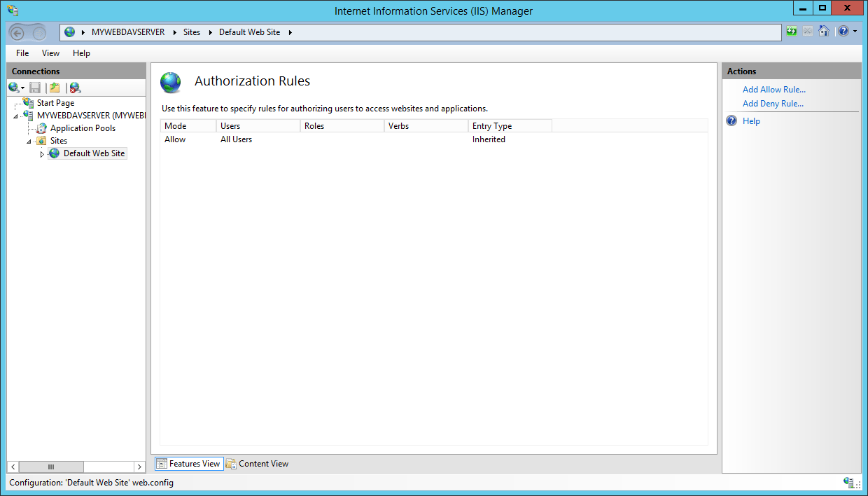Image resolution: width=868 pixels, height=496 pixels.
Task: Open the File menu
Action: (22, 53)
